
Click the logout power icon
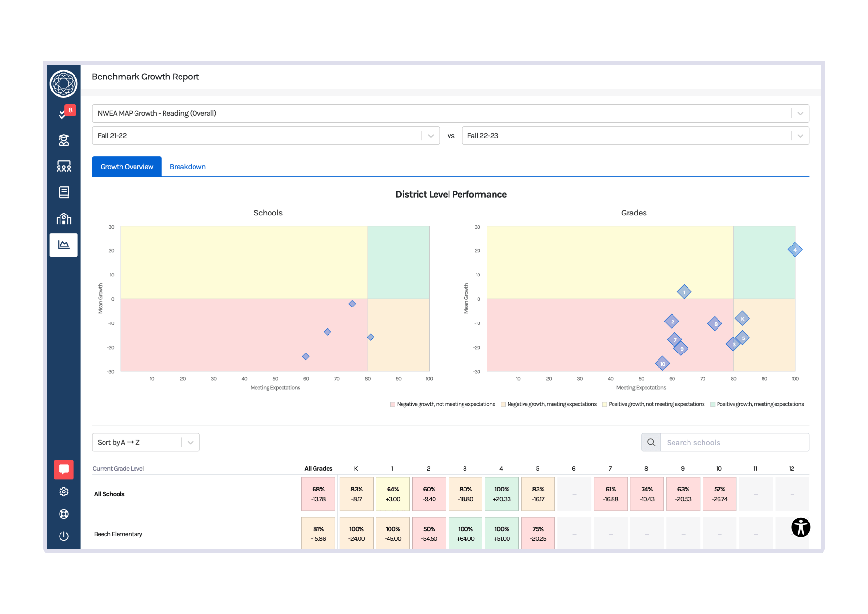63,536
